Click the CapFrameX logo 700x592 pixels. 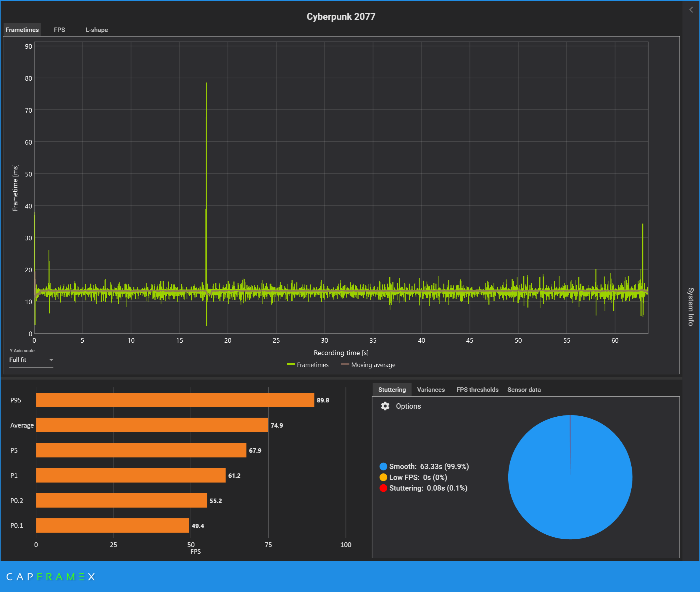[x=51, y=577]
